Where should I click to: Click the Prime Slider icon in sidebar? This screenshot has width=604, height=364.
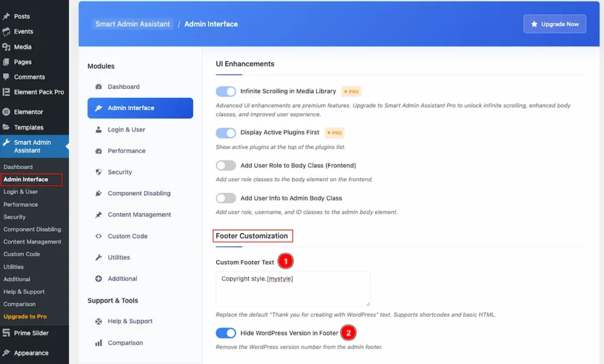[x=6, y=333]
